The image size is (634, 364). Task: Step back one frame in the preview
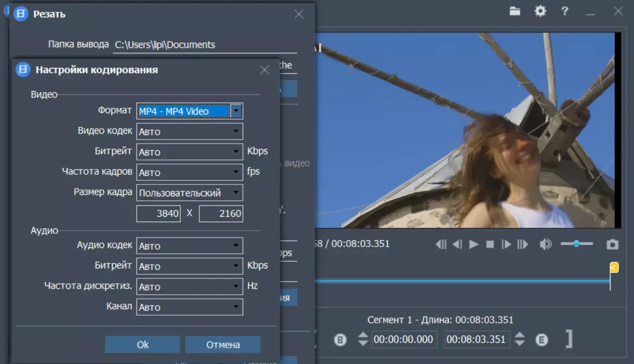[458, 244]
